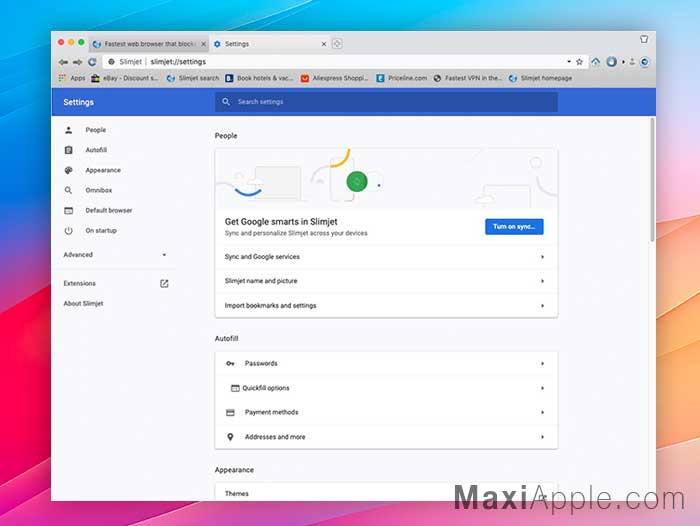This screenshot has height=526, width=700.
Task: Open the Book hotels bookmark
Action: click(x=259, y=78)
